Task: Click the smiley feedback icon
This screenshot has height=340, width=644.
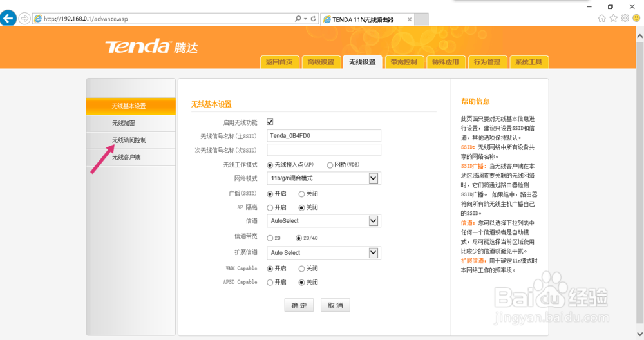Action: click(636, 18)
